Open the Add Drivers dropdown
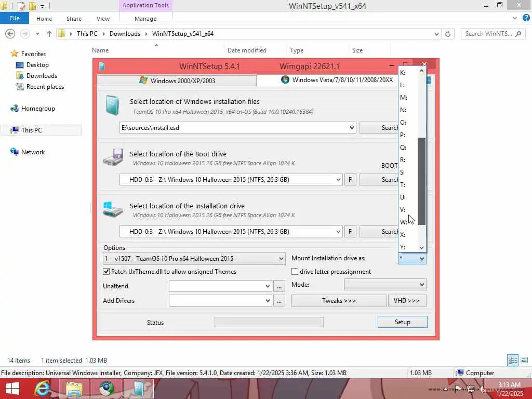Image resolution: width=532 pixels, height=399 pixels. (268, 301)
